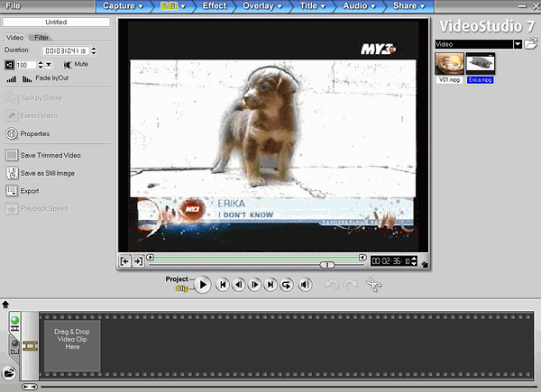This screenshot has height=392, width=541.
Task: Open clip Properties
Action: point(28,133)
